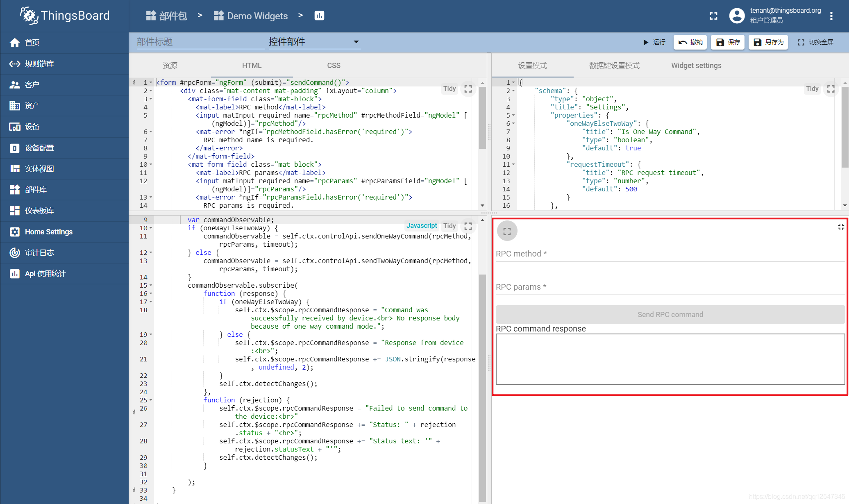Click the widget preview fullscreen round button
849x504 pixels.
coord(507,232)
